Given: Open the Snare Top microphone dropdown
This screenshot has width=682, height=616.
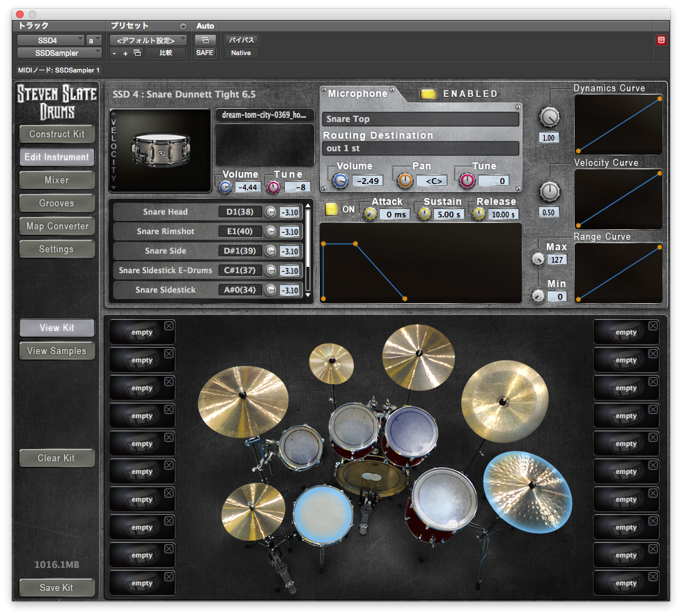Looking at the screenshot, I should point(421,119).
